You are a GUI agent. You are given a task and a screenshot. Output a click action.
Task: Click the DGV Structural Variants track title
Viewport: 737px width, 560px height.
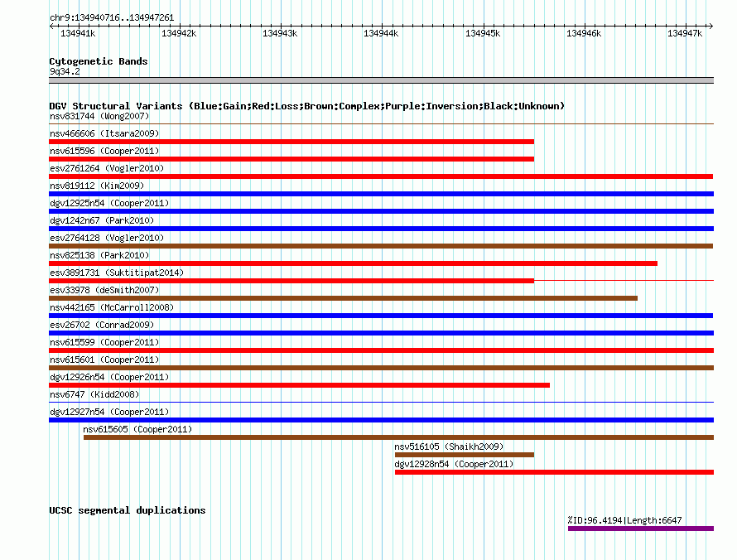[x=307, y=106]
